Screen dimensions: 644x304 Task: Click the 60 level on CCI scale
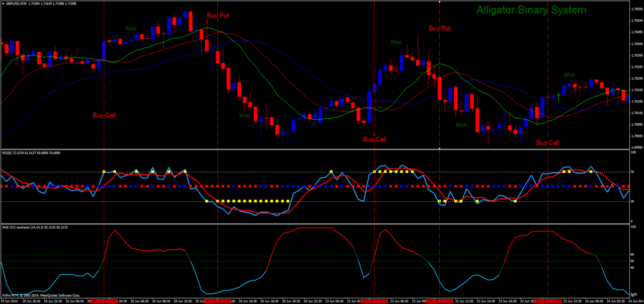[x=633, y=255]
